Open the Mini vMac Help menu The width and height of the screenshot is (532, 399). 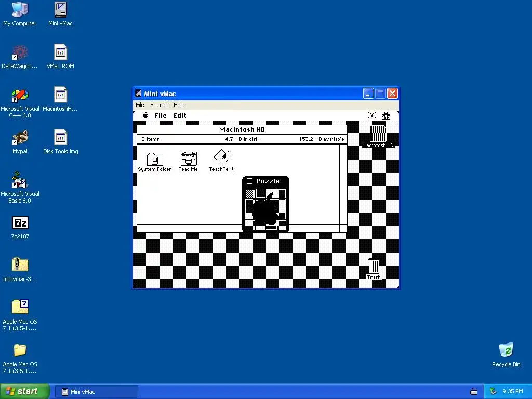click(x=179, y=105)
